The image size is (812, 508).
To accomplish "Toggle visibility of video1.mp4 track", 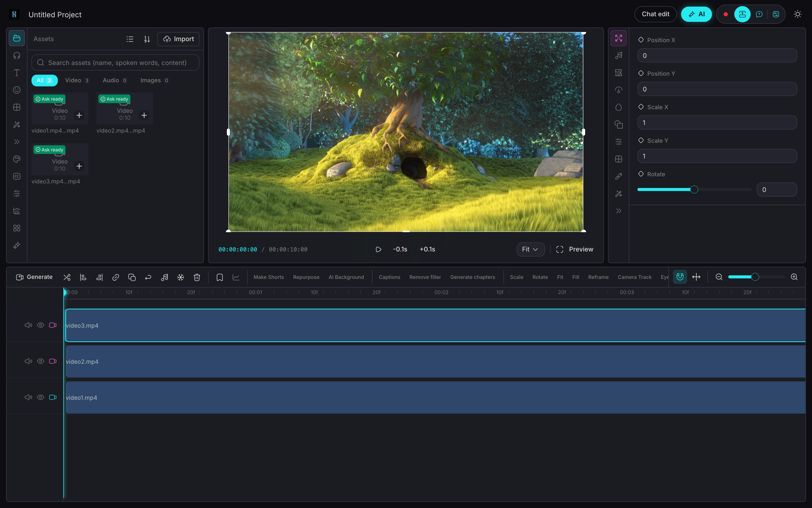I will coord(41,397).
